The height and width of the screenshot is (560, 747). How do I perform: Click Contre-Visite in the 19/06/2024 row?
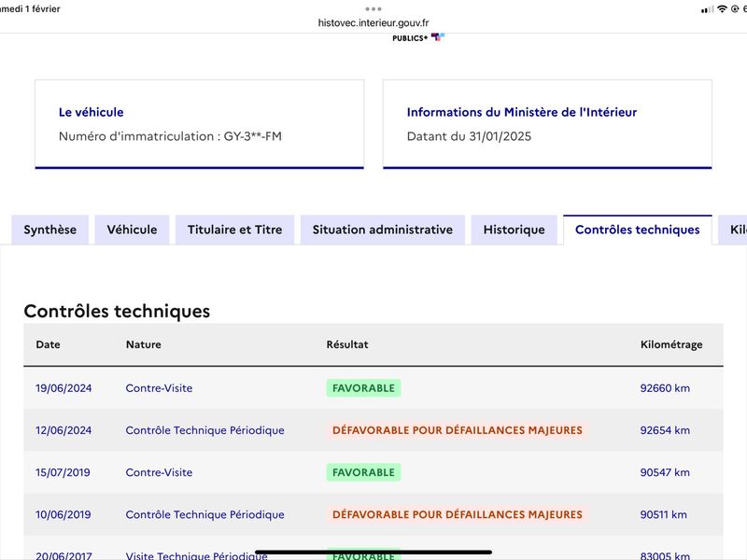click(159, 388)
